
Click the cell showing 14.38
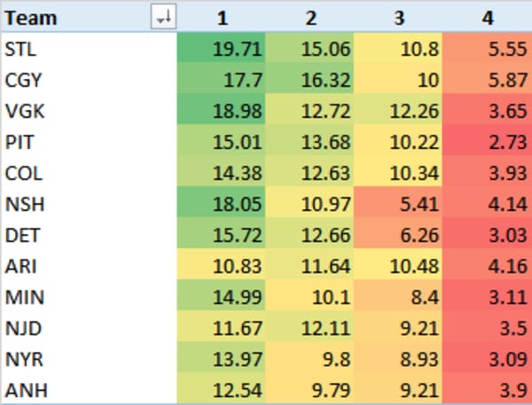pyautogui.click(x=221, y=172)
